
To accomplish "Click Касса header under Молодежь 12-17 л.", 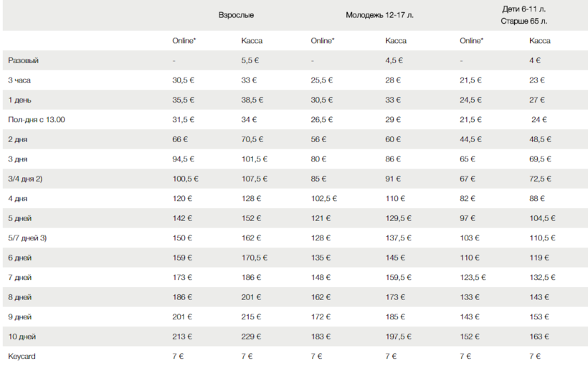I will [x=396, y=41].
